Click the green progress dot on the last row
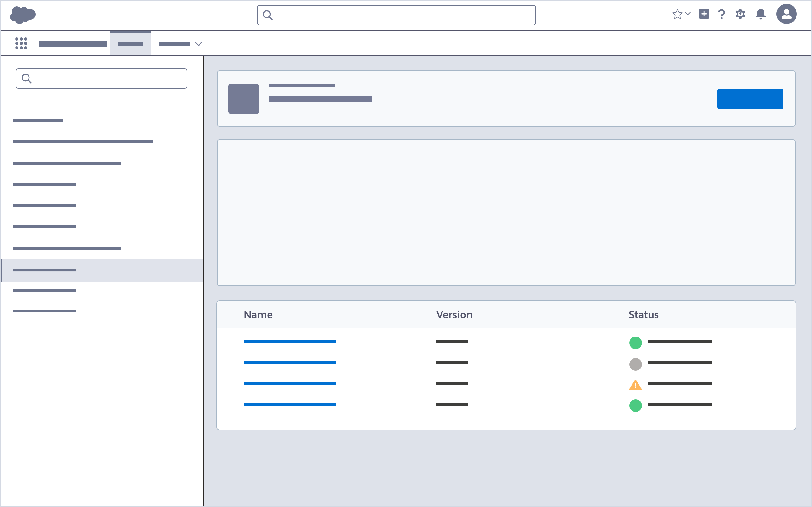Viewport: 812px width, 507px height. point(635,406)
